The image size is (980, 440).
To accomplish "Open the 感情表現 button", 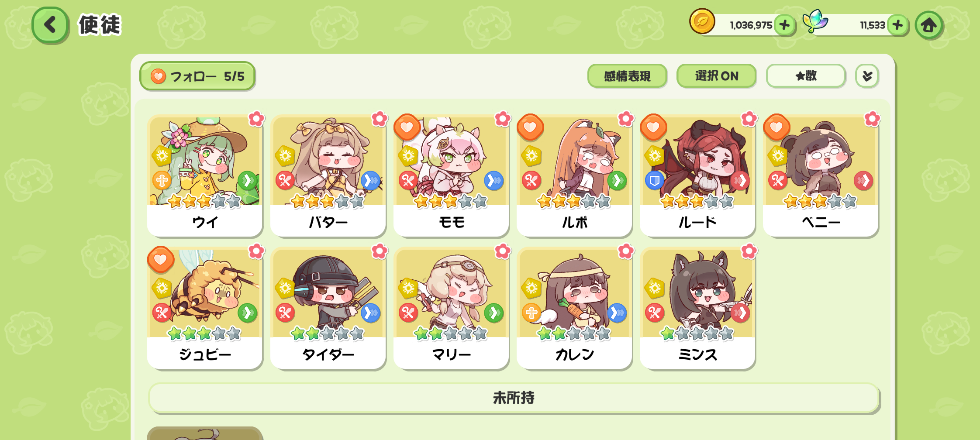I will [627, 76].
